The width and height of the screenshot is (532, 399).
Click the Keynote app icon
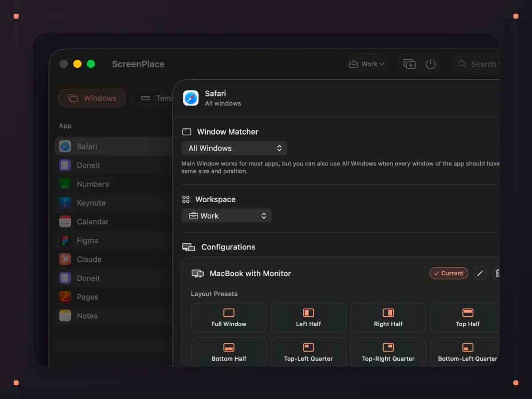click(x=65, y=203)
